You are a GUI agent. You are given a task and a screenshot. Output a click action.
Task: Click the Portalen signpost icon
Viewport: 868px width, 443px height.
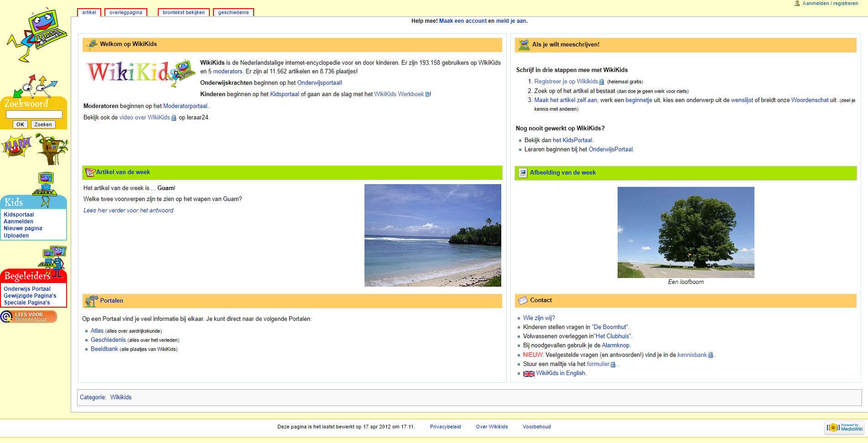coord(92,301)
